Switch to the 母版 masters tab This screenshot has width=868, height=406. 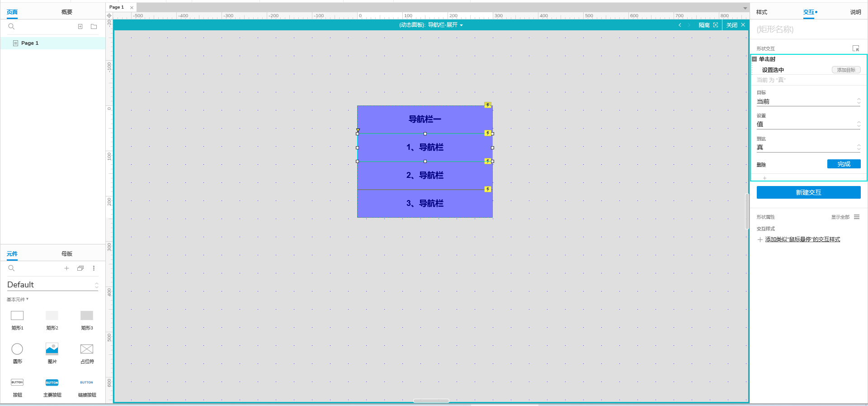click(67, 254)
